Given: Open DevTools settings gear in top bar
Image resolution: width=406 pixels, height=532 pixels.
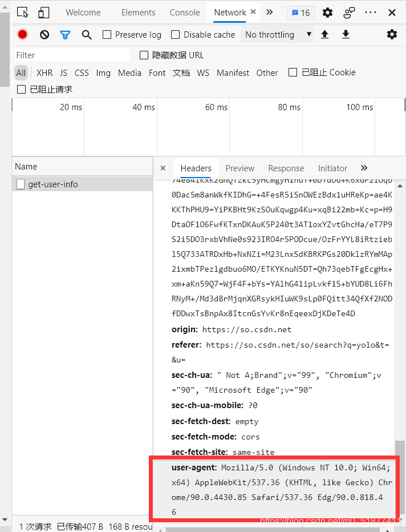Looking at the screenshot, I should [x=327, y=13].
